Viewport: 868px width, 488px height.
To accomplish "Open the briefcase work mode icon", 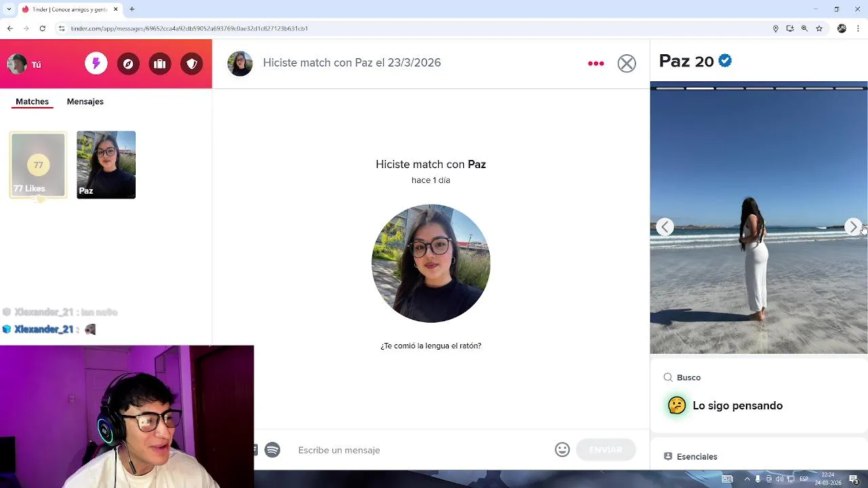I will point(160,64).
